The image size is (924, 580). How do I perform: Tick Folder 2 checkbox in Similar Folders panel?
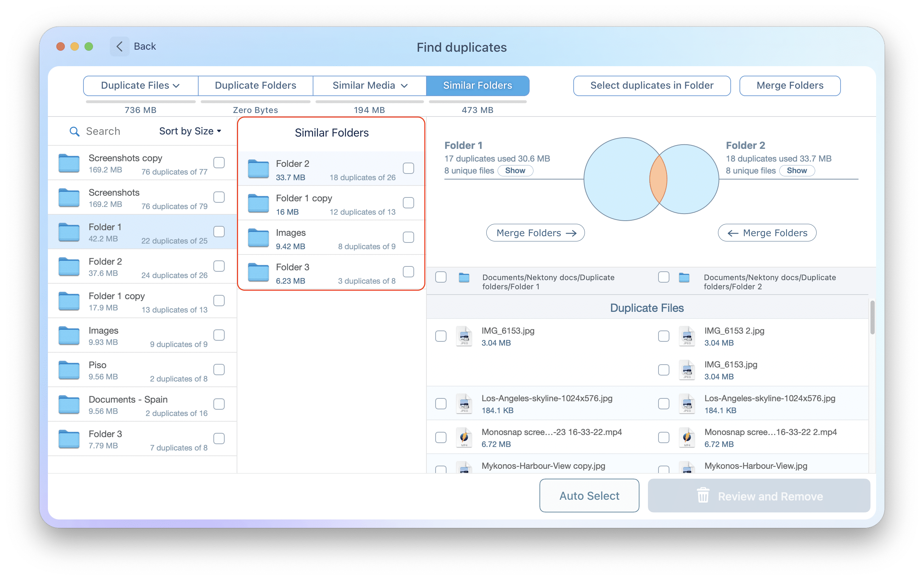click(x=408, y=168)
